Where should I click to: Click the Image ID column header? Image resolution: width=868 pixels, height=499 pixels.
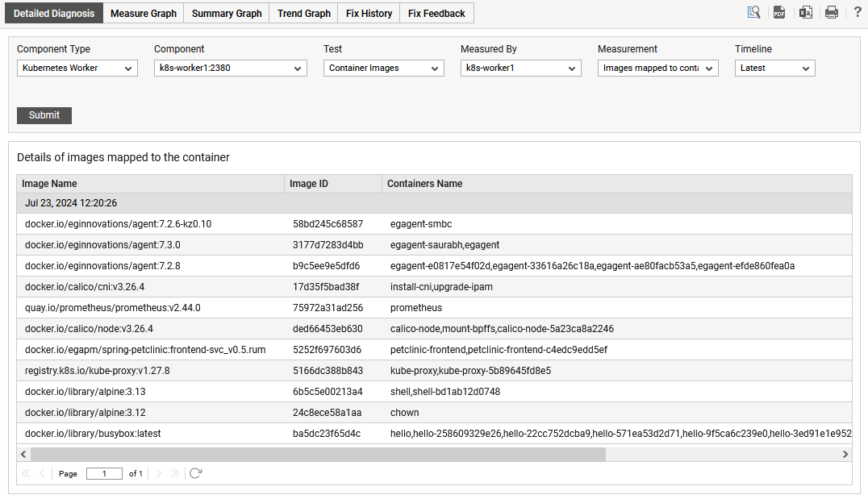(x=333, y=184)
